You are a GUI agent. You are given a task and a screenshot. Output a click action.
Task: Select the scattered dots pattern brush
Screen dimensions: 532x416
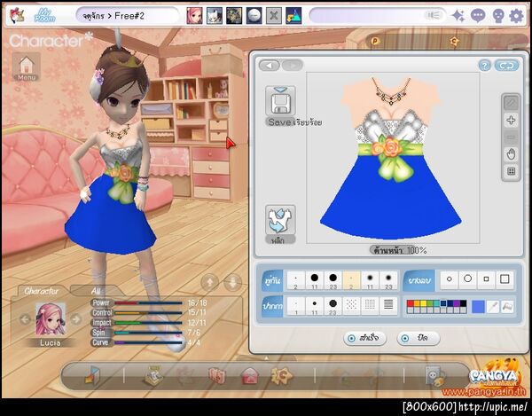[351, 306]
